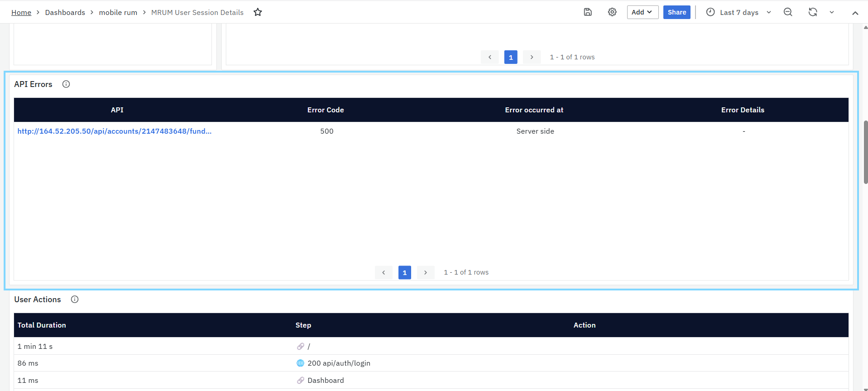Click the Share button
The width and height of the screenshot is (868, 391).
click(676, 12)
